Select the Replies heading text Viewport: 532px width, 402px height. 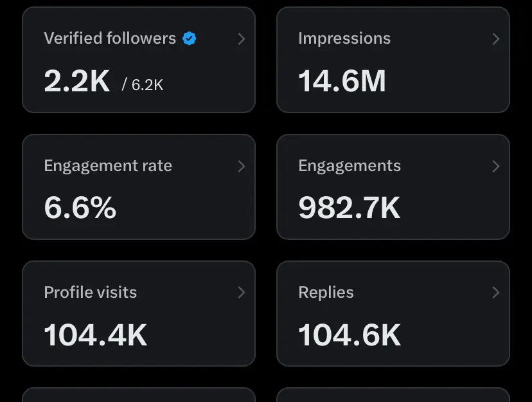click(326, 293)
